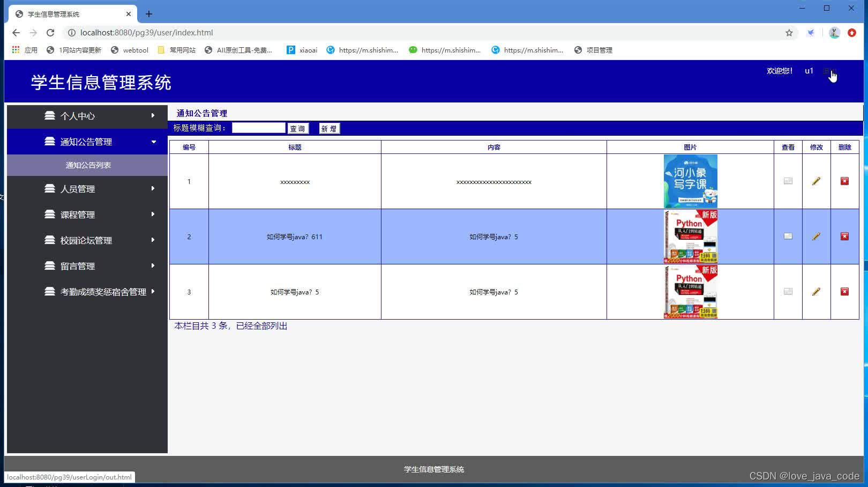The width and height of the screenshot is (868, 487).
Task: Click the 查询 search button
Action: (298, 128)
